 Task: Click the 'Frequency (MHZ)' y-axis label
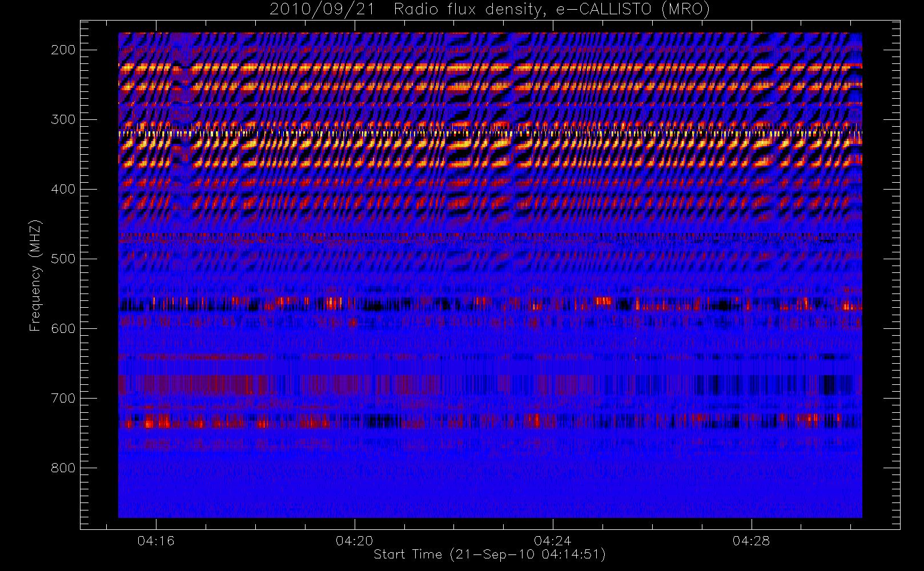point(35,275)
